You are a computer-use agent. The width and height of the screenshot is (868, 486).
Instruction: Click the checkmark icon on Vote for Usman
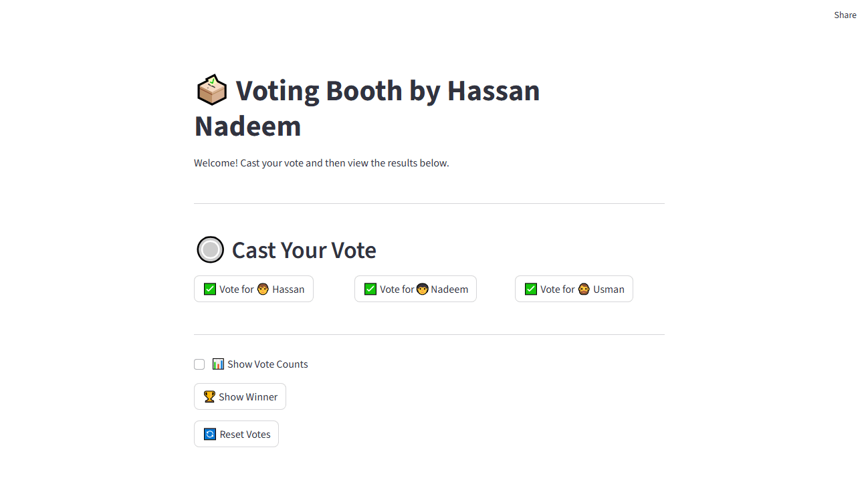click(531, 289)
